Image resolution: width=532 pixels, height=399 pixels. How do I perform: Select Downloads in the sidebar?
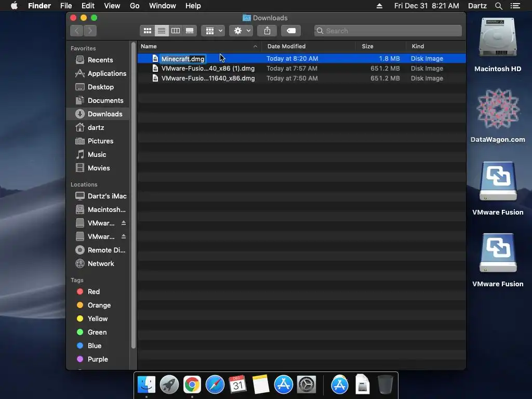click(98, 114)
